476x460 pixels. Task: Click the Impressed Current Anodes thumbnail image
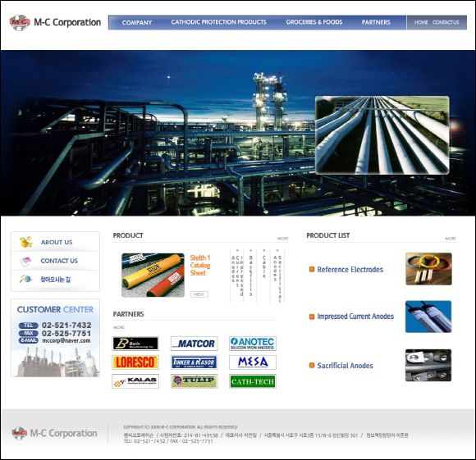click(x=428, y=317)
